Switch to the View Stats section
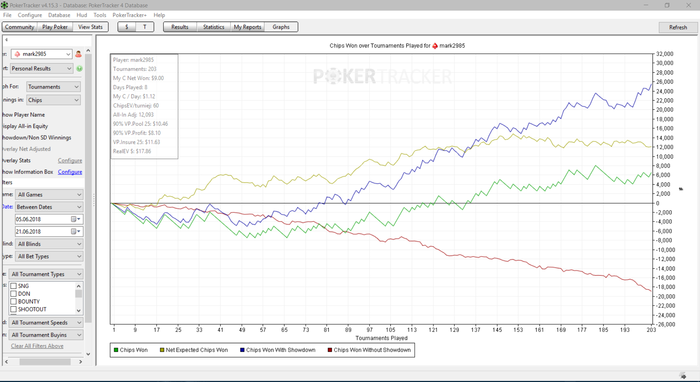Screen dimensions: 700x382 (x=90, y=27)
